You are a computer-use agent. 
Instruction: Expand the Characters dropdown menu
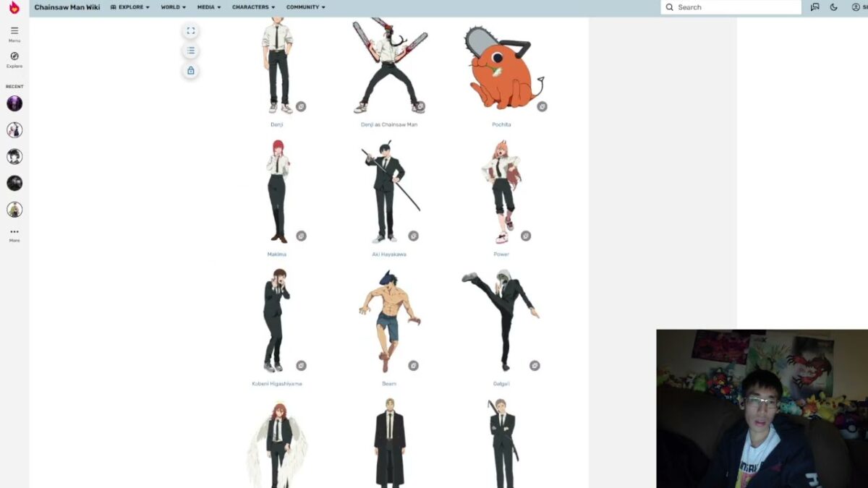tap(253, 7)
